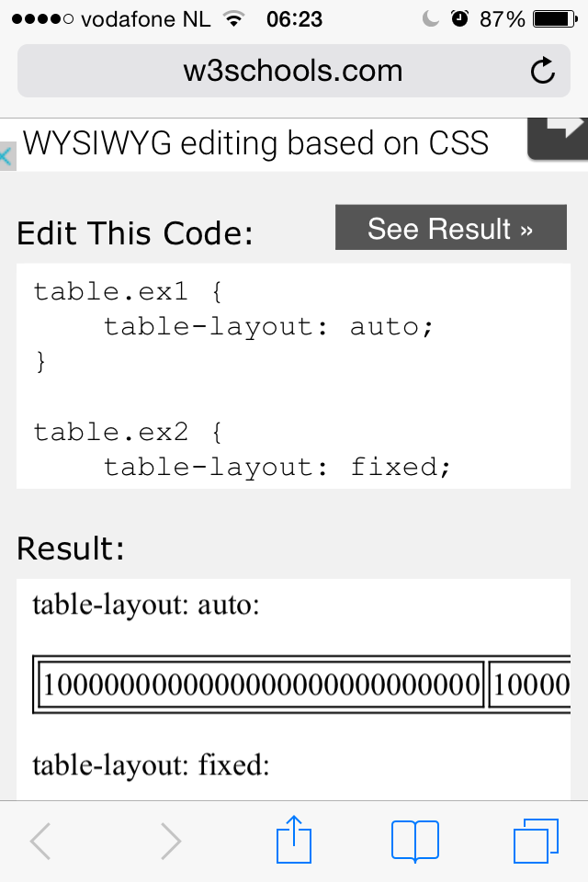This screenshot has width=588, height=882.
Task: Tap the battery indicator at 87%
Action: [x=555, y=19]
